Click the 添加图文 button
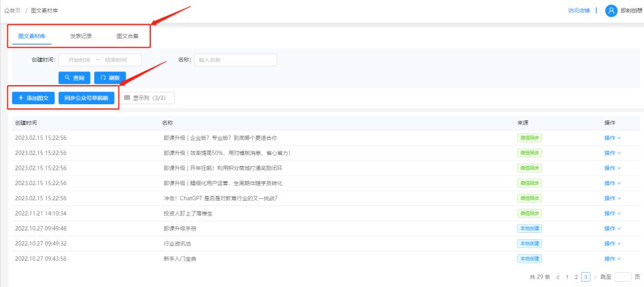This screenshot has height=287, width=644. (x=33, y=98)
